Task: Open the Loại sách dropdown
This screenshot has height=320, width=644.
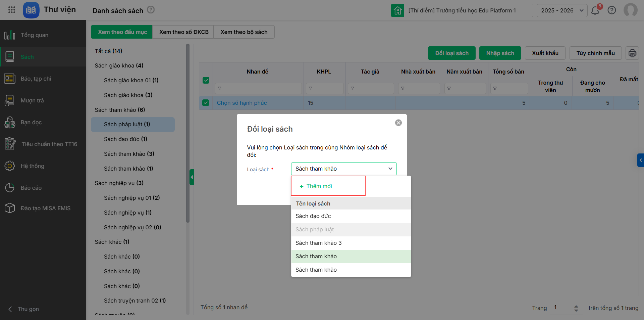Action: (343, 169)
